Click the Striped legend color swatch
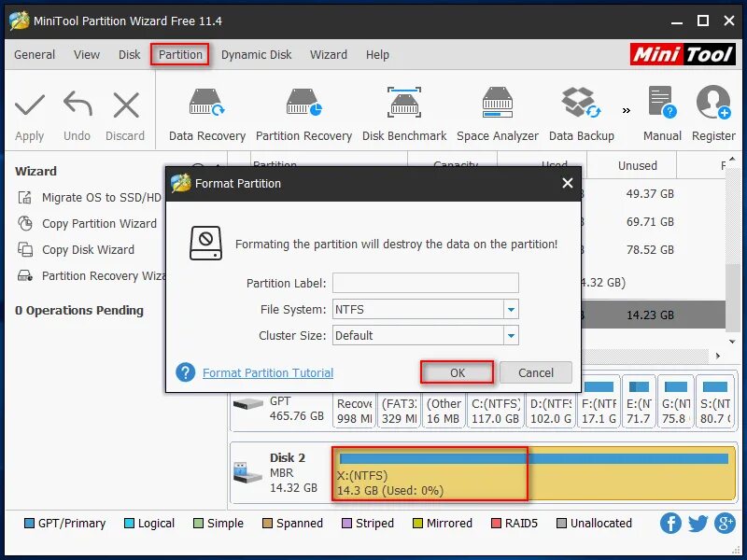This screenshot has height=560, width=747. click(346, 524)
